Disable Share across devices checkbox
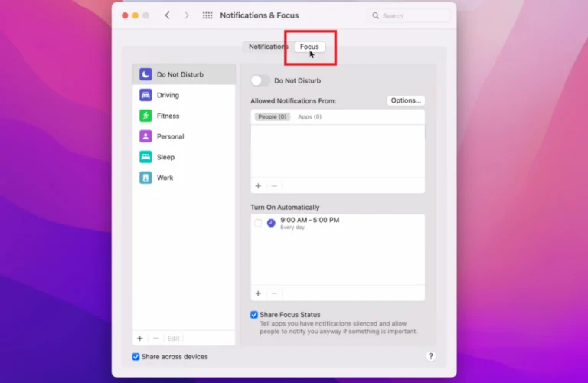The width and height of the screenshot is (588, 383). pos(136,357)
